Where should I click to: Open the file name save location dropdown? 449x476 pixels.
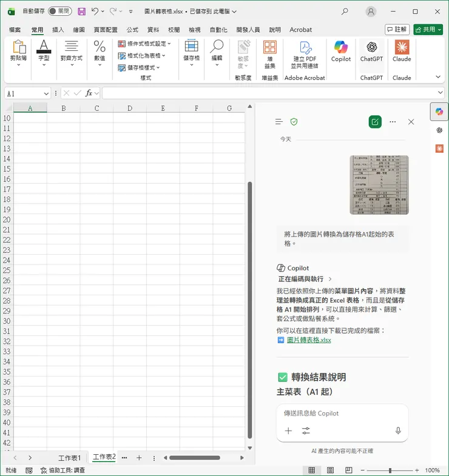(x=234, y=12)
